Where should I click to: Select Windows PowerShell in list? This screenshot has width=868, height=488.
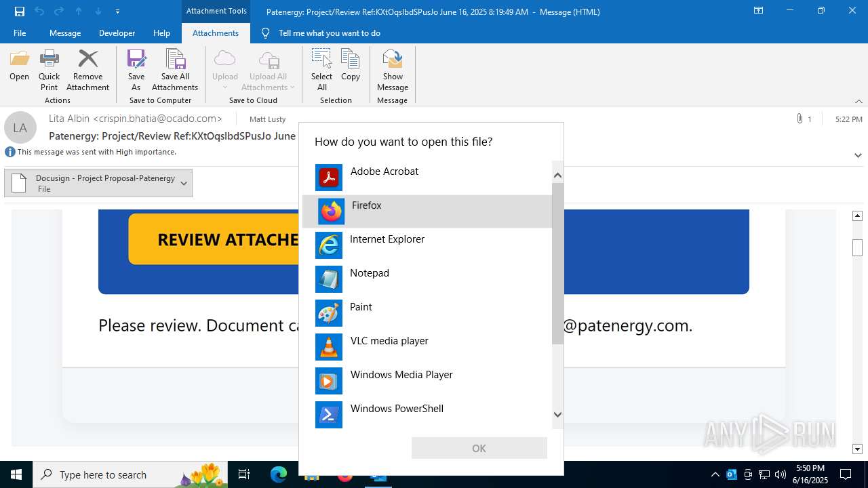pyautogui.click(x=427, y=415)
